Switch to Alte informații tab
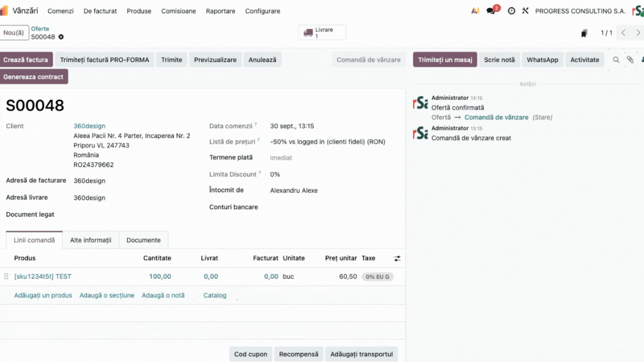 pos(91,240)
